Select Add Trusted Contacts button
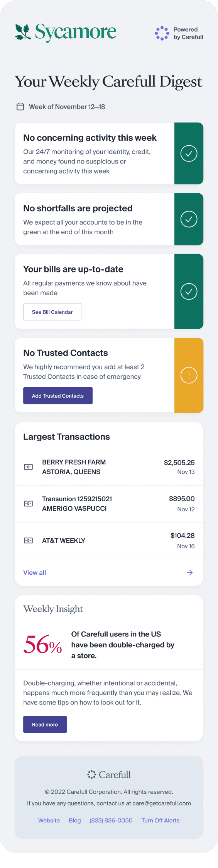This screenshot has width=218, height=868. 58,396
